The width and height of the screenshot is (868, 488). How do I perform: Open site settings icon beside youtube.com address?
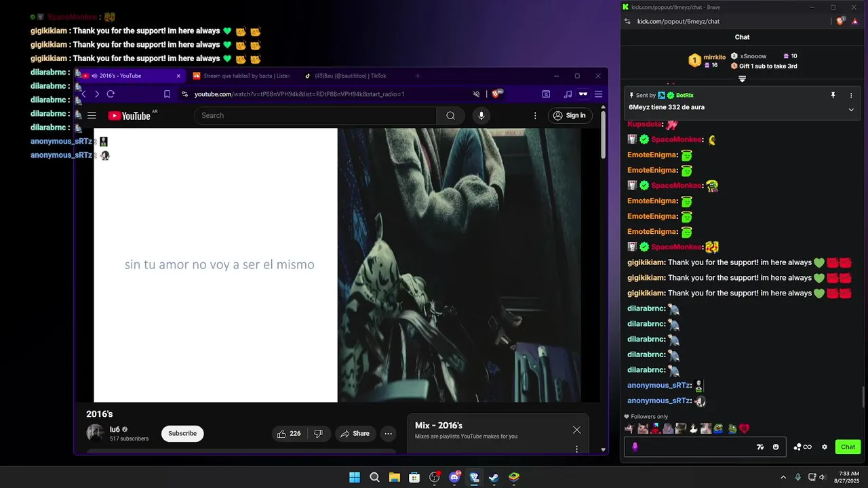184,94
